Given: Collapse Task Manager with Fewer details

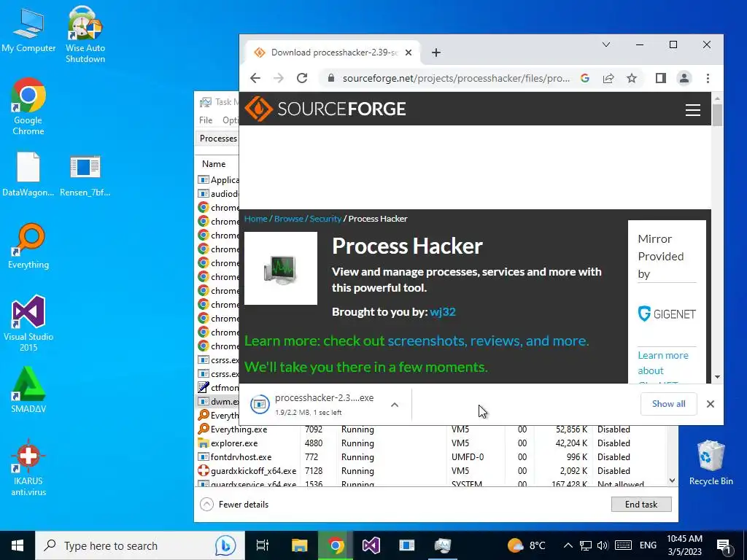Looking at the screenshot, I should coord(234,505).
